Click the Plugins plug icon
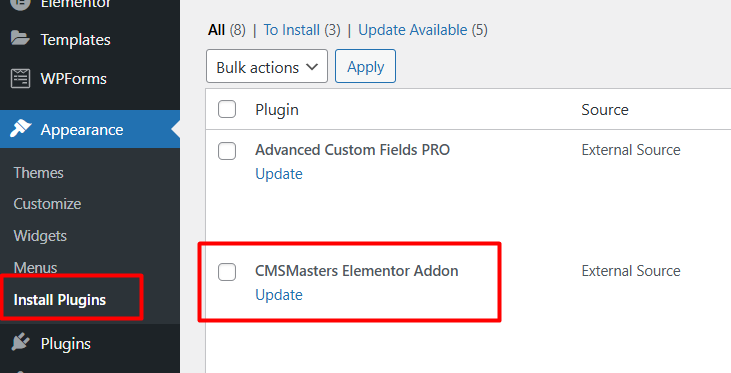The image size is (731, 373). [x=20, y=343]
